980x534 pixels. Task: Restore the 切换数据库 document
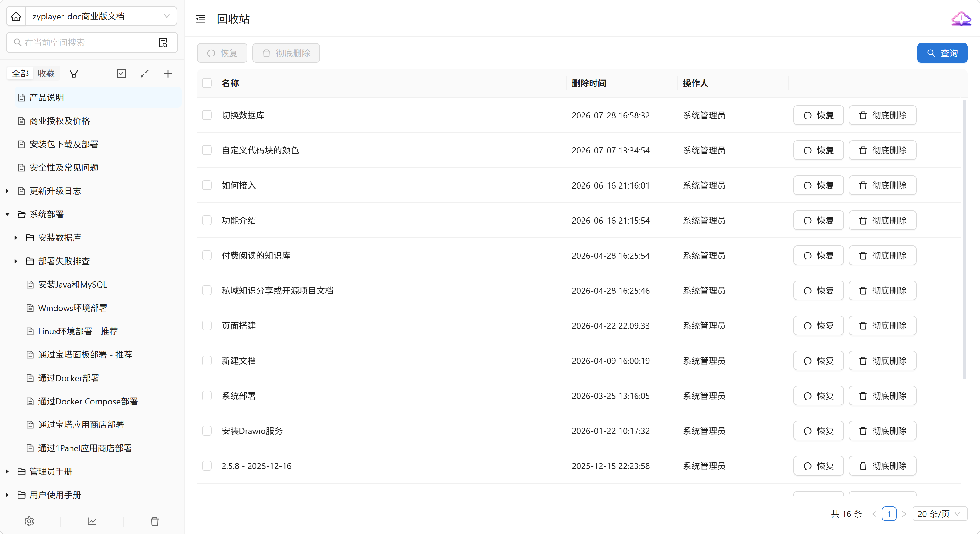click(818, 115)
